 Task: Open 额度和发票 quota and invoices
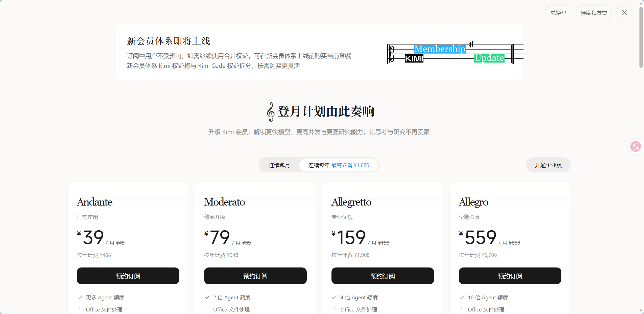click(594, 13)
